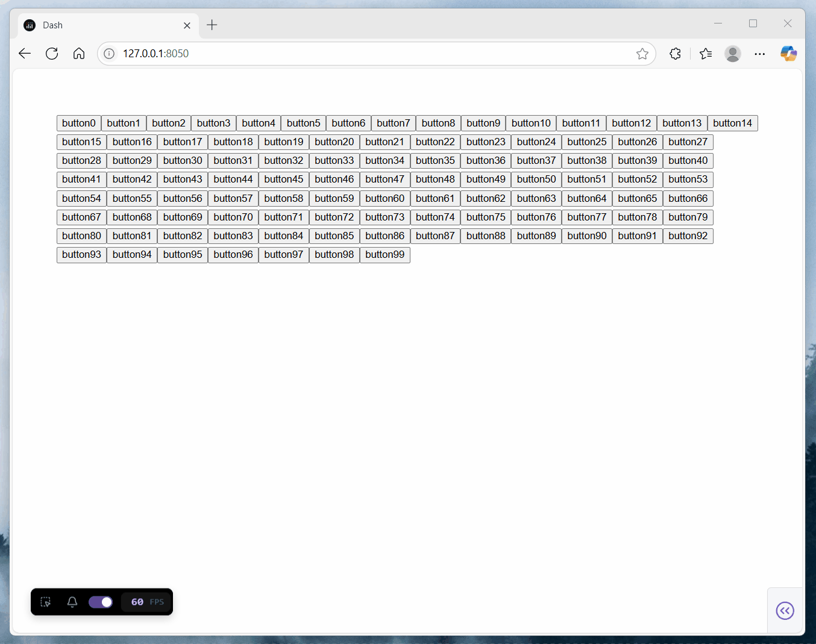Open the notifications bell in the dev toolbar

tap(72, 602)
